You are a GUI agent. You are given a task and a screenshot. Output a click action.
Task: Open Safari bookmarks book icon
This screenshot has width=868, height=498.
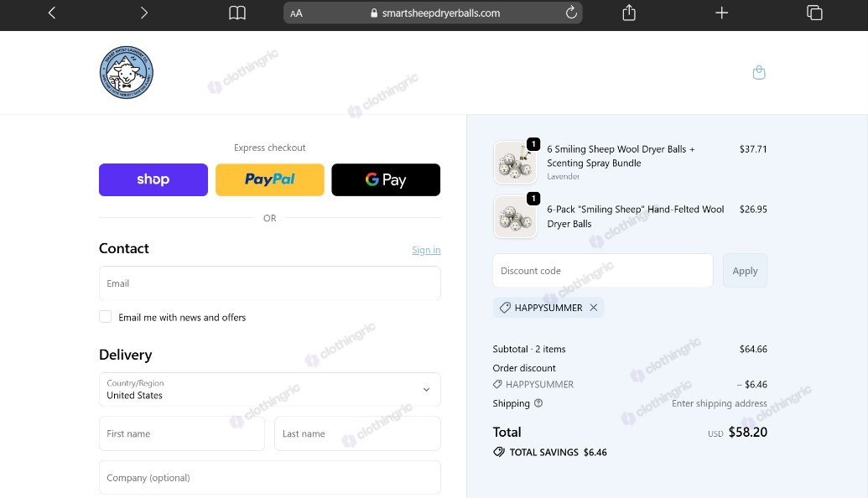[237, 13]
